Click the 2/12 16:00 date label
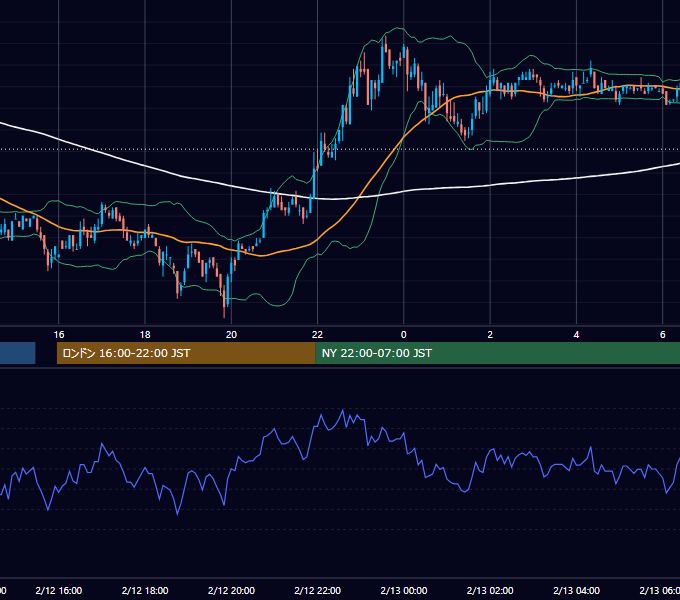This screenshot has height=600, width=680. point(59,590)
